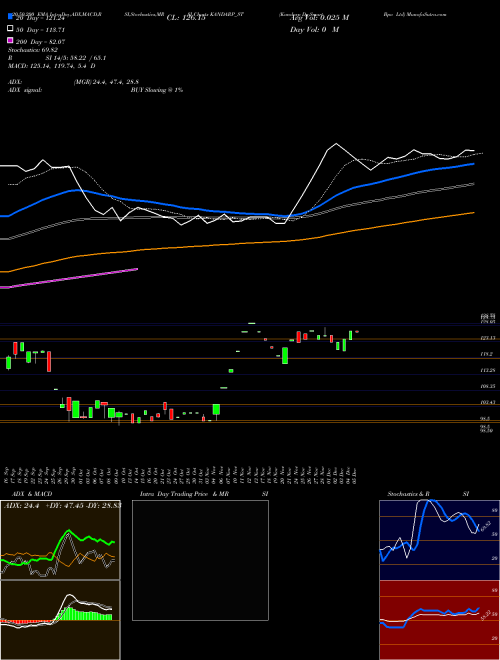Click the blue 20 Day legend swatch
500x660 pixels.
coord(10,16)
